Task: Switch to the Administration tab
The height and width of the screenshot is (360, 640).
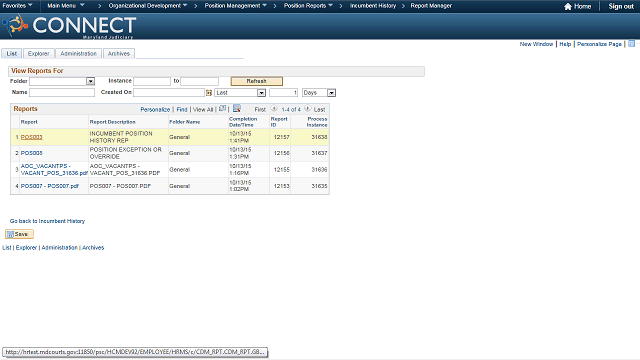Action: click(x=78, y=53)
